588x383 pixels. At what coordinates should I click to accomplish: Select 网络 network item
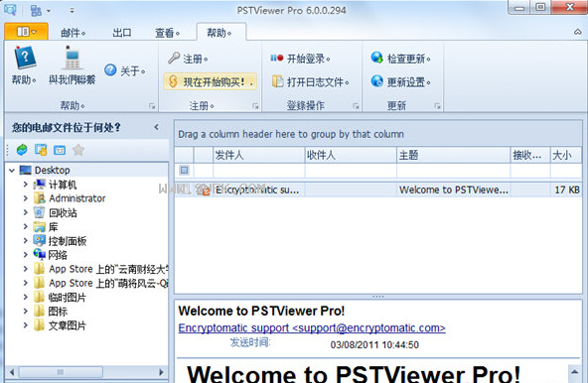58,255
